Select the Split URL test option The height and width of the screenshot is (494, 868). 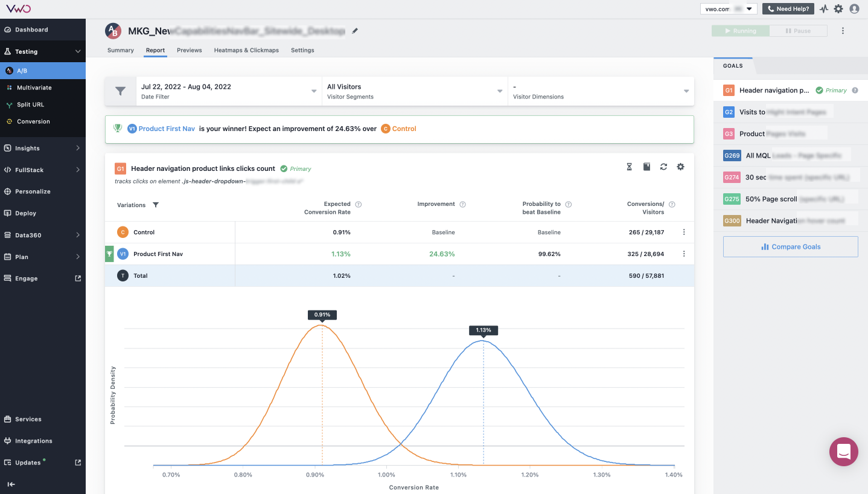pos(31,104)
